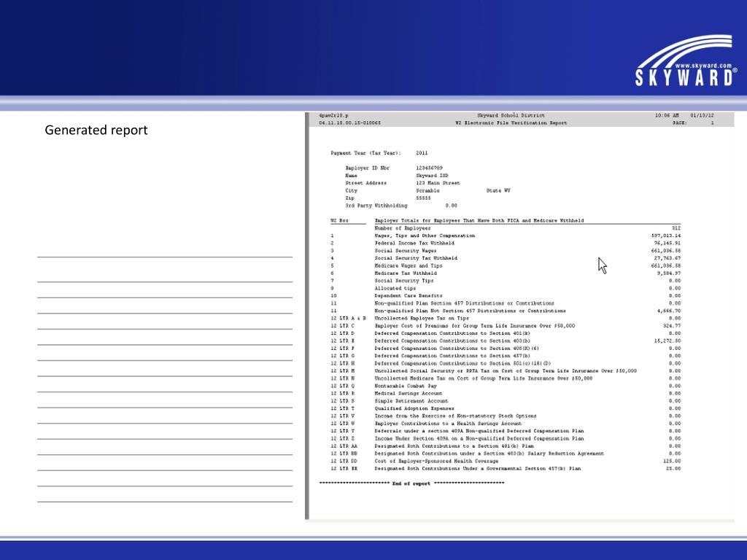
Task: Click the 'End of report' line
Action: (x=411, y=484)
